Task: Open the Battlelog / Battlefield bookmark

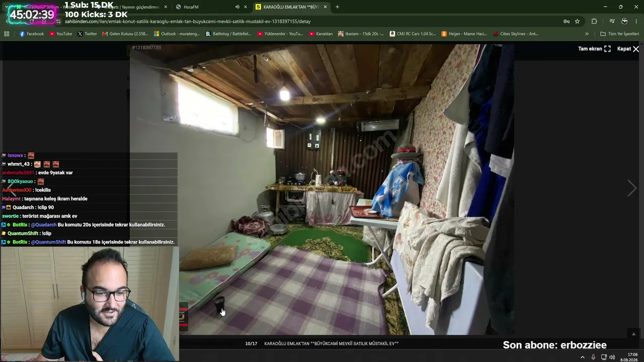Action: 228,34
